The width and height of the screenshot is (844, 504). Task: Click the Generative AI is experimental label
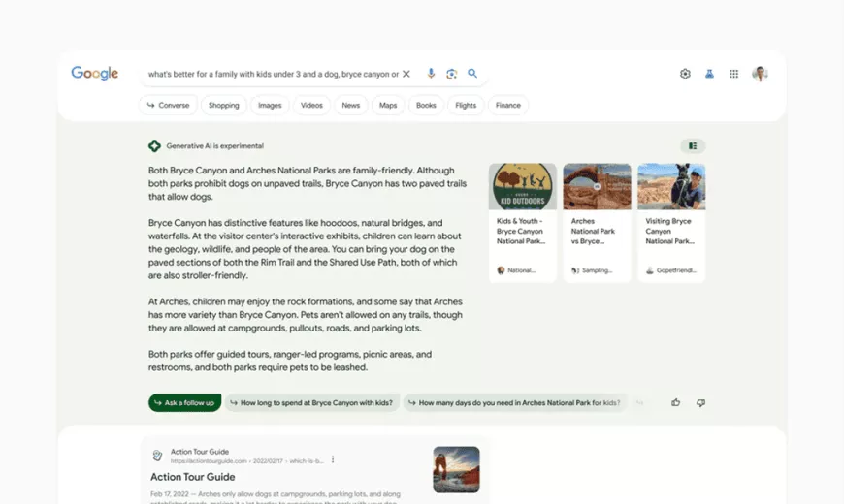(214, 145)
